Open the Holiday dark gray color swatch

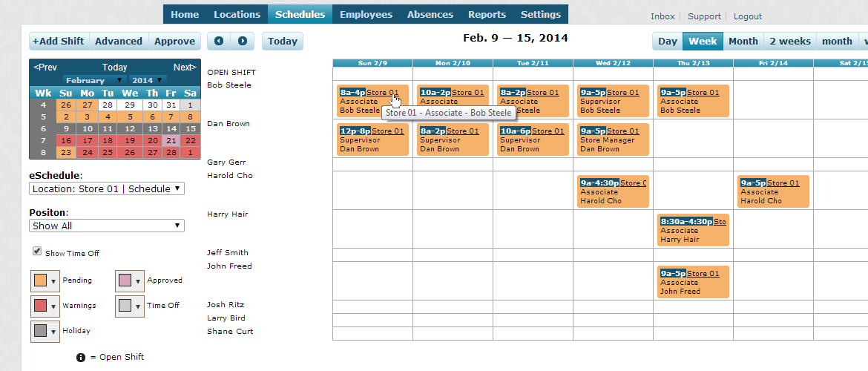(x=45, y=332)
